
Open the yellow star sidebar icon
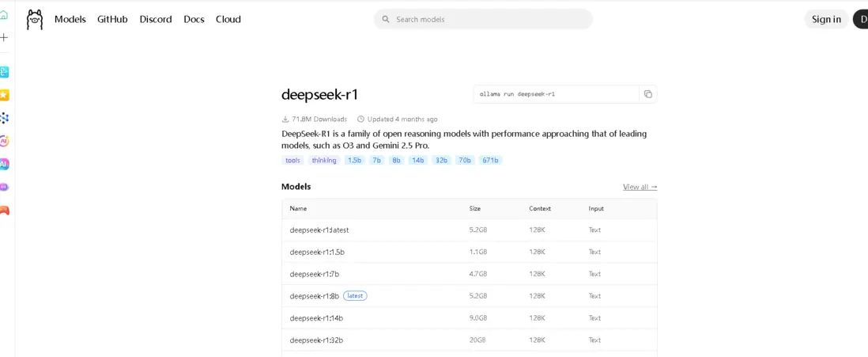[4, 95]
